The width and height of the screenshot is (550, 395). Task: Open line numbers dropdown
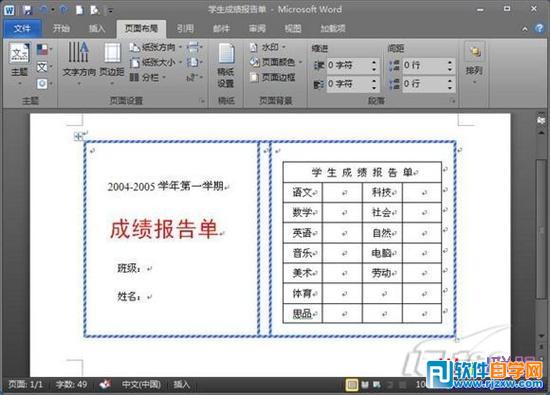pyautogui.click(x=195, y=62)
